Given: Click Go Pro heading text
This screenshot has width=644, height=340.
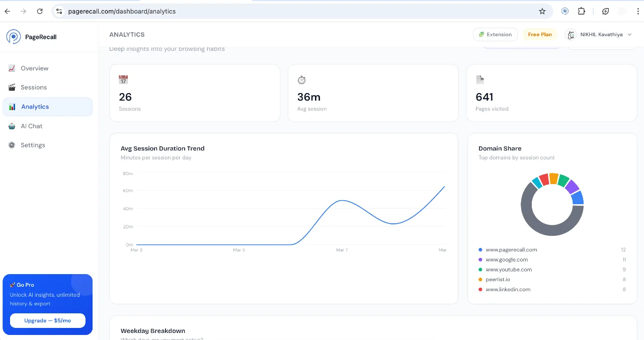Looking at the screenshot, I should [25, 285].
